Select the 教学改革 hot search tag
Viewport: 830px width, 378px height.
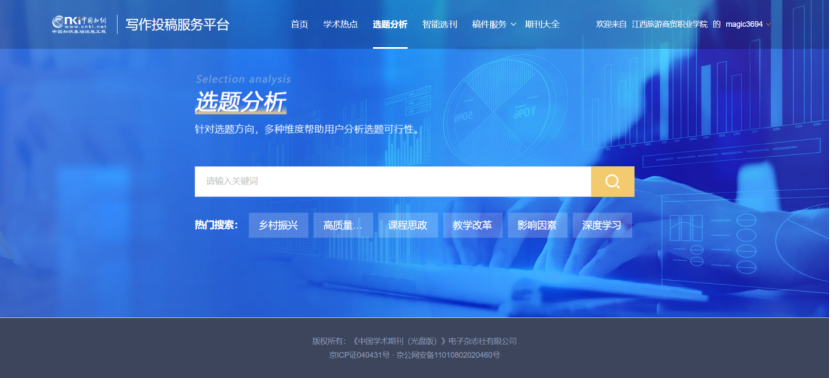click(473, 226)
